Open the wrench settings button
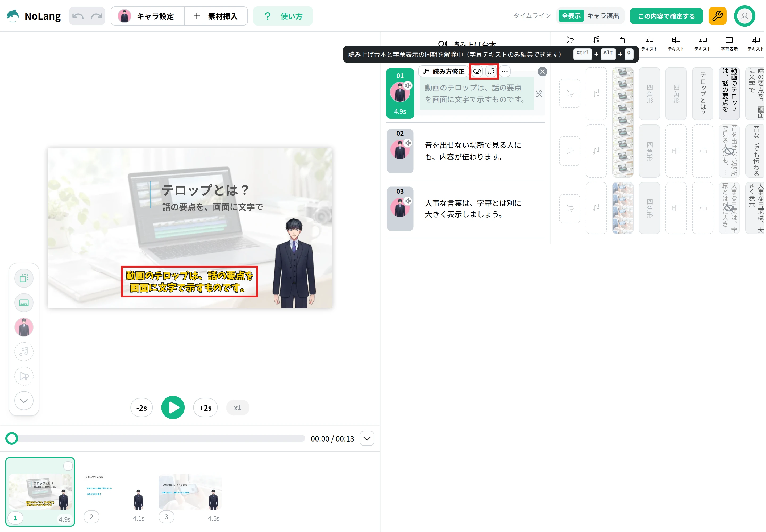The image size is (766, 532). pos(717,16)
